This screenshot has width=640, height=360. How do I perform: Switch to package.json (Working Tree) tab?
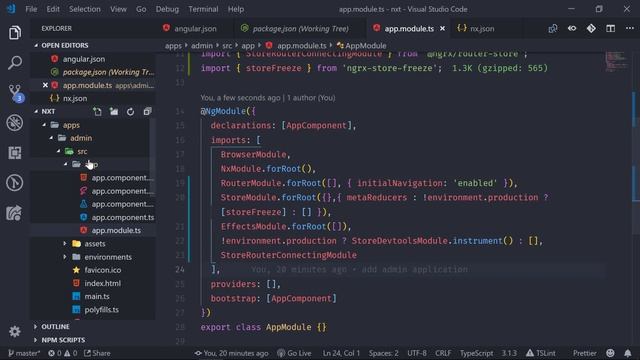(x=300, y=29)
